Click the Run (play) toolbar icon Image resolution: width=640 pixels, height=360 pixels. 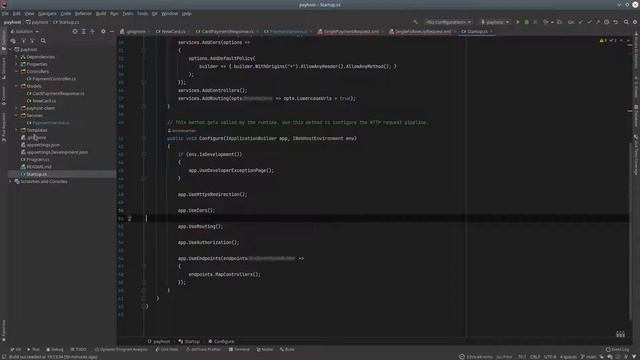tap(518, 22)
